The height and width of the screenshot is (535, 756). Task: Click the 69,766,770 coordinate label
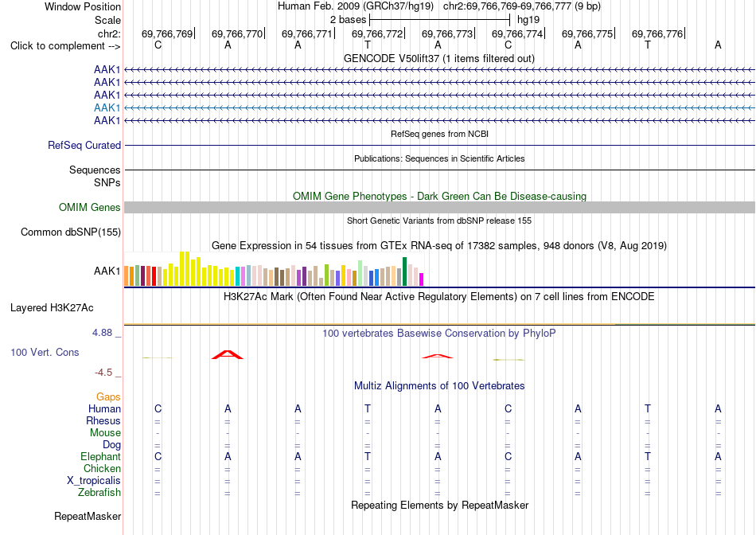pyautogui.click(x=236, y=33)
